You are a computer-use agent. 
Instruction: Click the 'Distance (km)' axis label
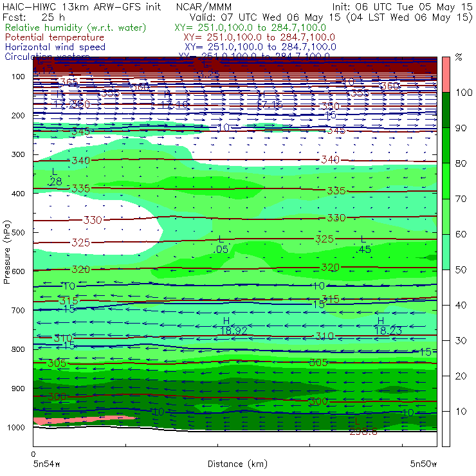pos(237,464)
